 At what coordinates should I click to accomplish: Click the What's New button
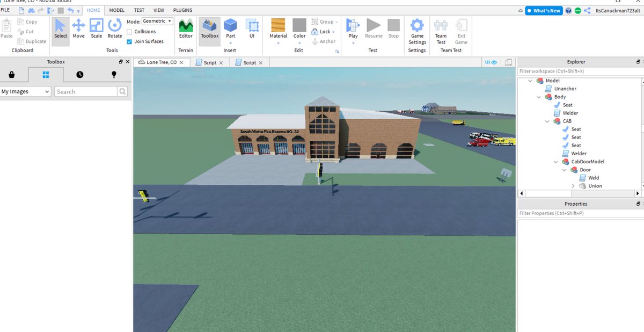click(544, 10)
